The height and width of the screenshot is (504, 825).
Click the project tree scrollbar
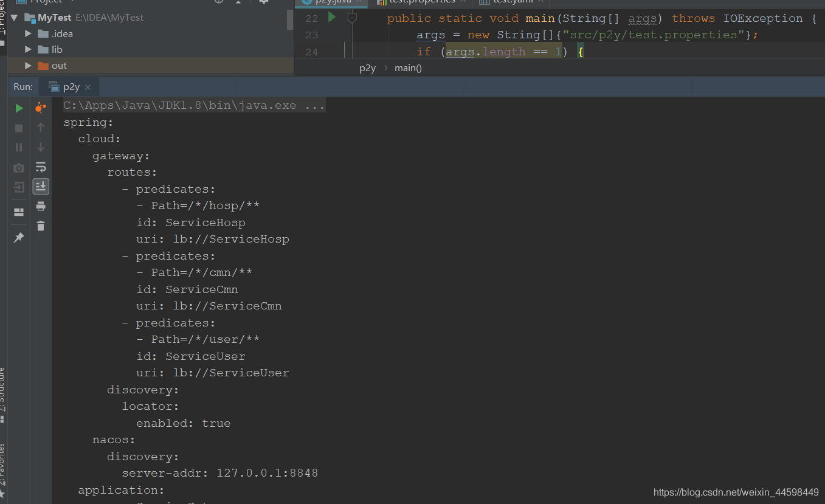click(290, 19)
